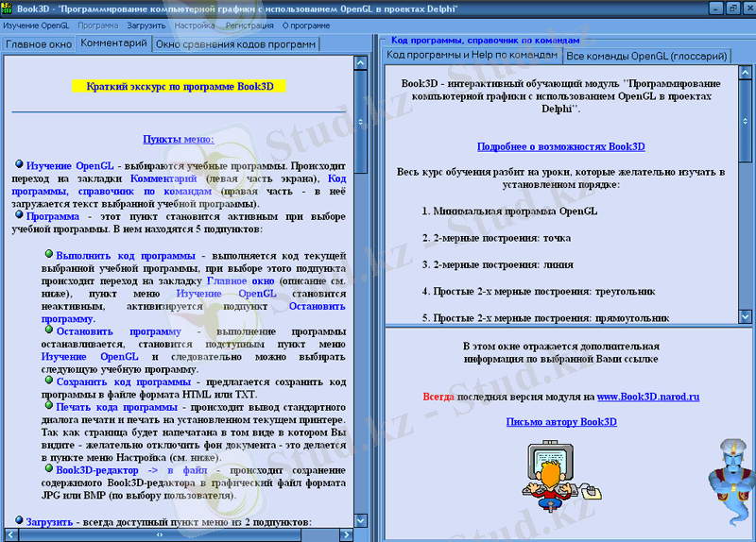Open the Изучение OpenGL menu
This screenshot has width=756, height=542.
point(36,25)
